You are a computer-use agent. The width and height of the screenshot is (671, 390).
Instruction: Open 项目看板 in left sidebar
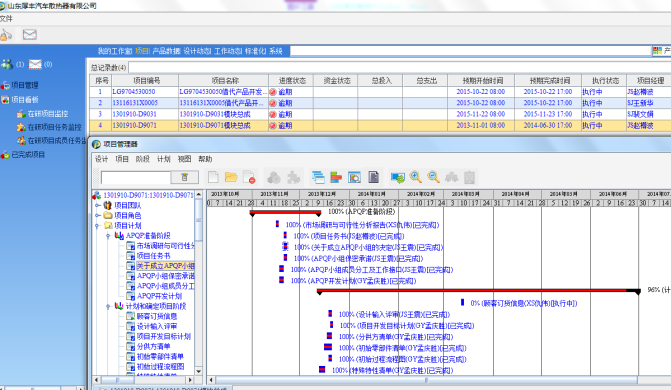[x=24, y=99]
